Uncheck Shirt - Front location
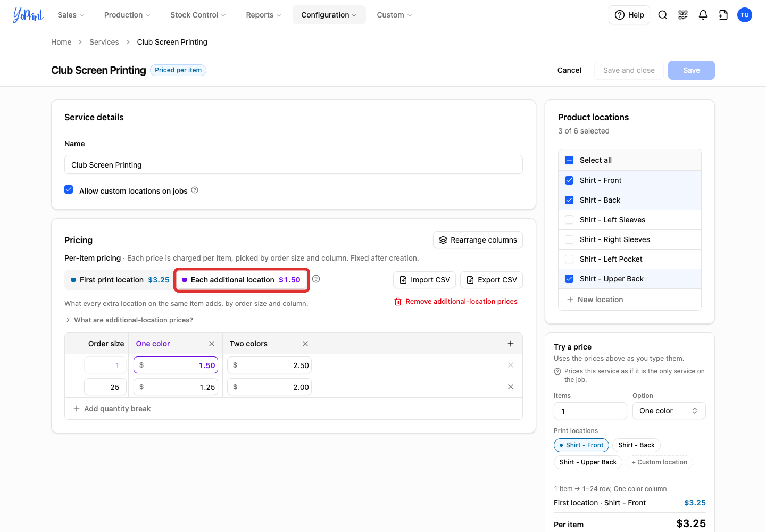Viewport: 766px width, 532px height. click(569, 180)
